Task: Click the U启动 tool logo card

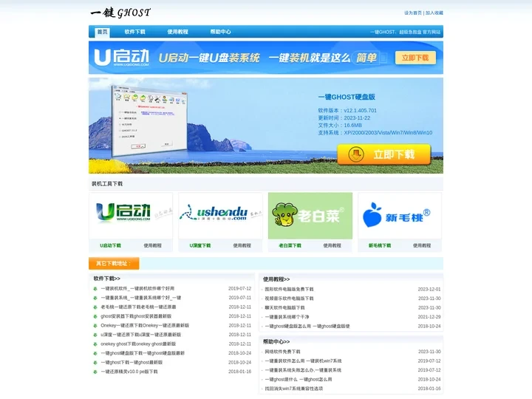Action: pyautogui.click(x=131, y=216)
